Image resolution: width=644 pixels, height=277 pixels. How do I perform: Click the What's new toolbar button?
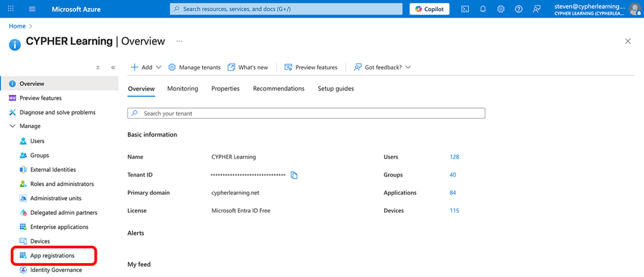pyautogui.click(x=248, y=67)
